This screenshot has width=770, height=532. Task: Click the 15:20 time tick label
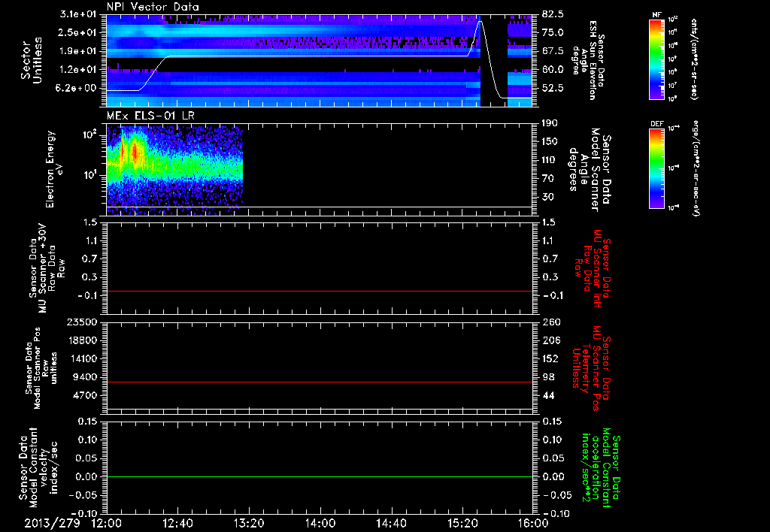(x=462, y=523)
